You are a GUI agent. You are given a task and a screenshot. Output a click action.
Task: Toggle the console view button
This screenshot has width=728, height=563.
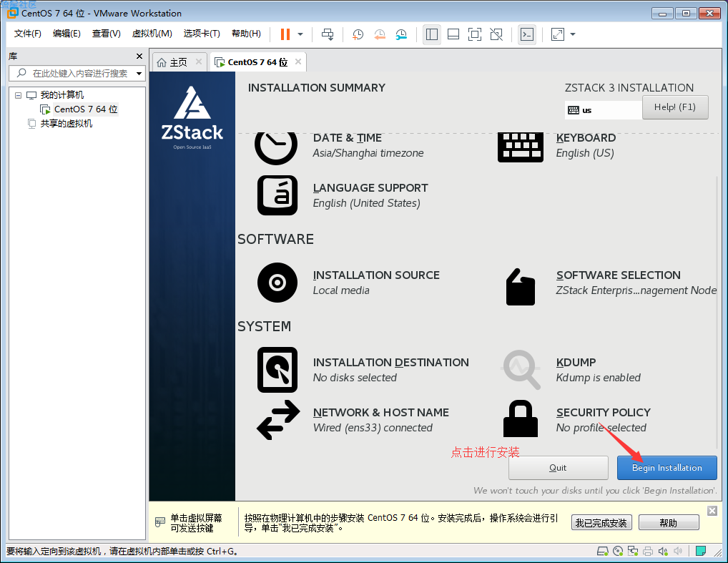click(x=527, y=34)
